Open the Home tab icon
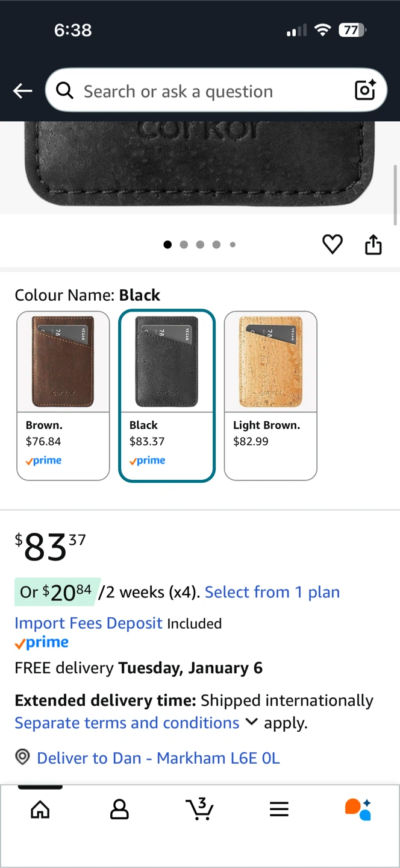Image resolution: width=400 pixels, height=868 pixels. (40, 810)
